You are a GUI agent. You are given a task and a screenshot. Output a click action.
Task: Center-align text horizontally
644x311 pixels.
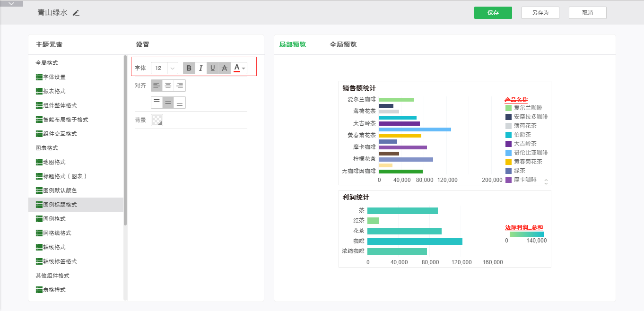[168, 86]
